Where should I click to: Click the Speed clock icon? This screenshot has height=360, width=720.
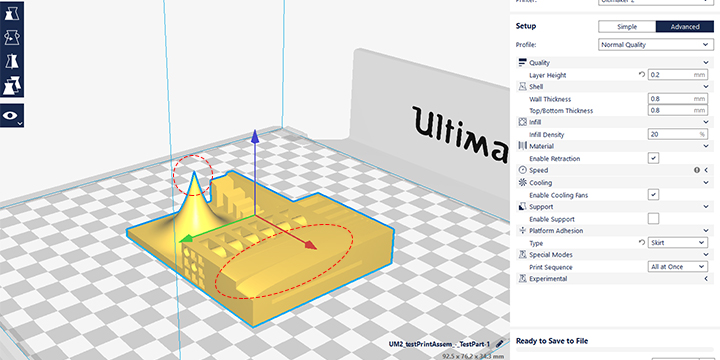[x=522, y=170]
